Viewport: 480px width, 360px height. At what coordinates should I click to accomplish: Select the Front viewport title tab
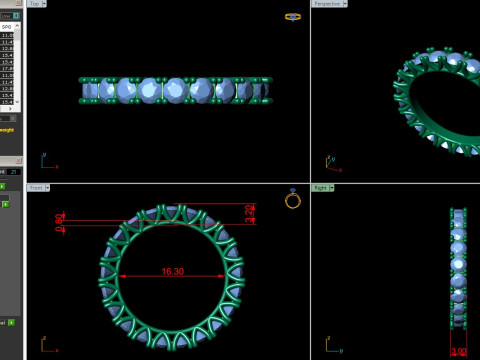[36, 188]
